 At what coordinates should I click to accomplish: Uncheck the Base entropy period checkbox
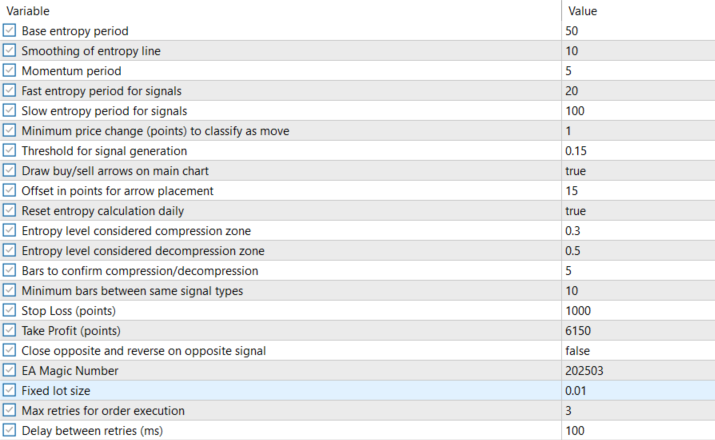coord(10,31)
